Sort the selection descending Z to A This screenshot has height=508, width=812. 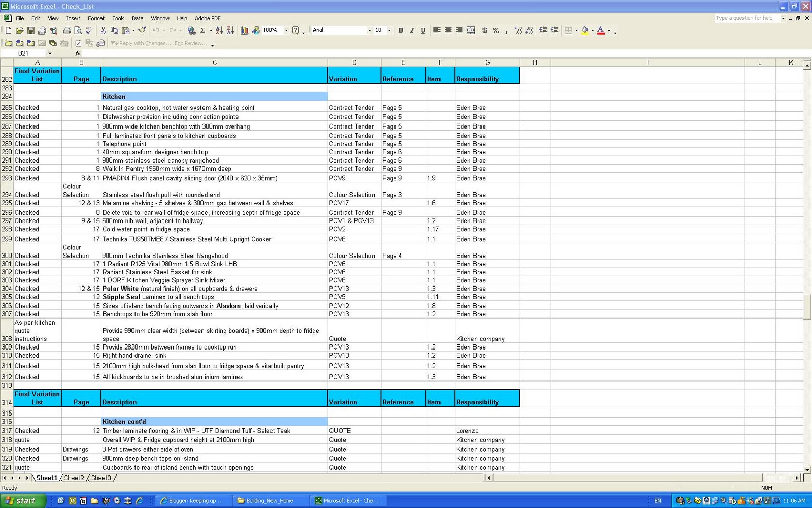pos(230,30)
